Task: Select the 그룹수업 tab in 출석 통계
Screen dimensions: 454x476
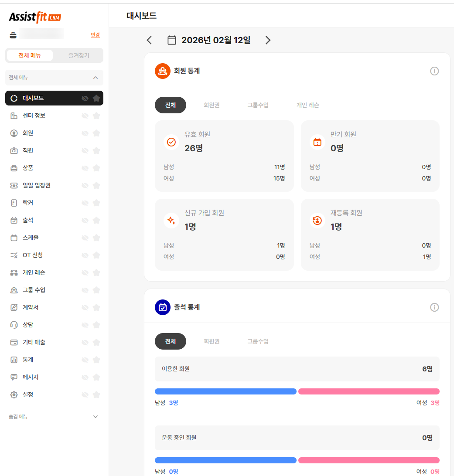Action: pos(258,341)
